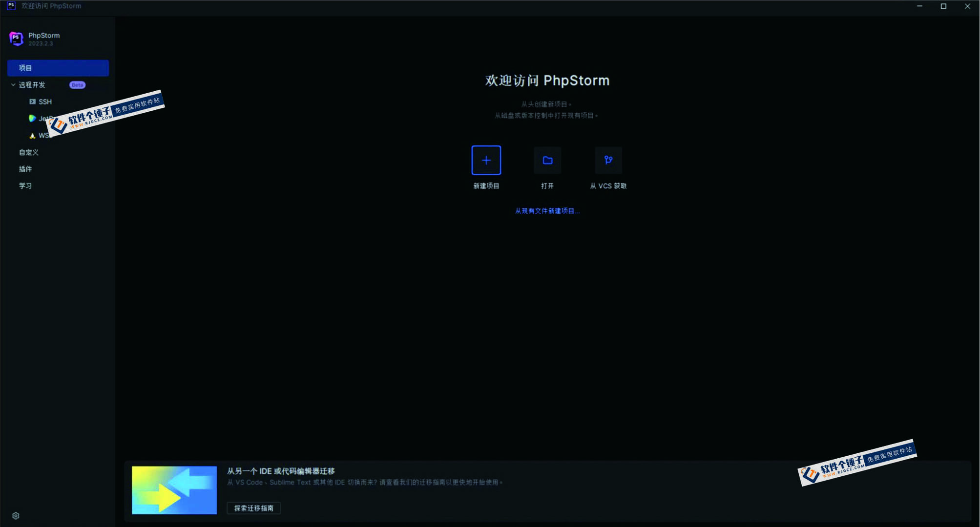980x527 pixels.
Task: Collapse the 远程开发 section chevron
Action: click(13, 84)
